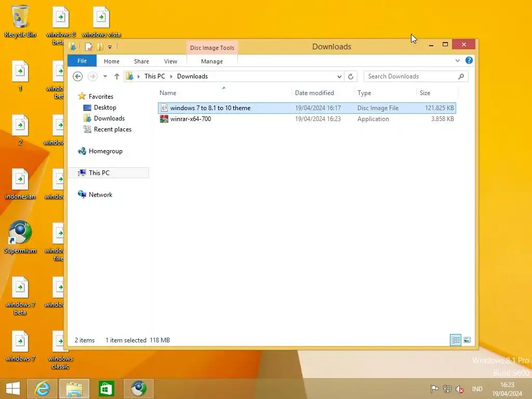Select the indonesian desktop file icon

coord(20,183)
